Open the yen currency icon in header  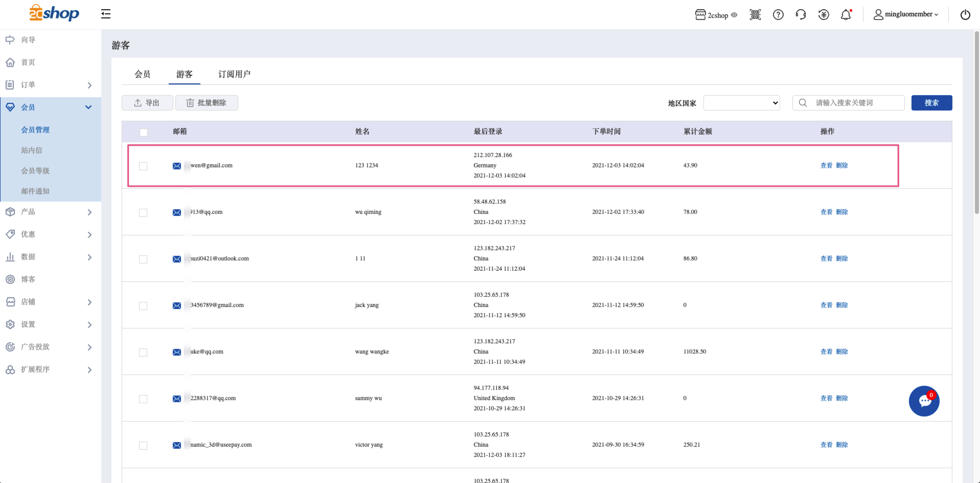(x=824, y=15)
